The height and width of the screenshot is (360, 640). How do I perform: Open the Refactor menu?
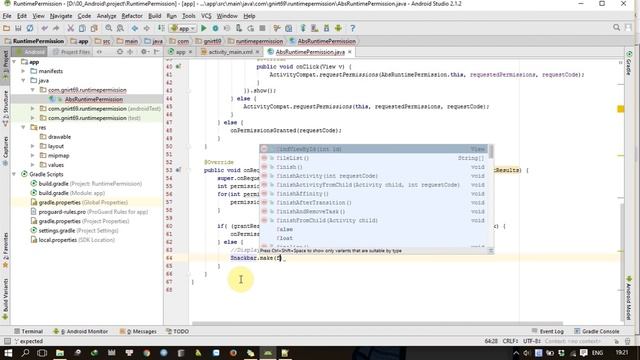(132, 16)
